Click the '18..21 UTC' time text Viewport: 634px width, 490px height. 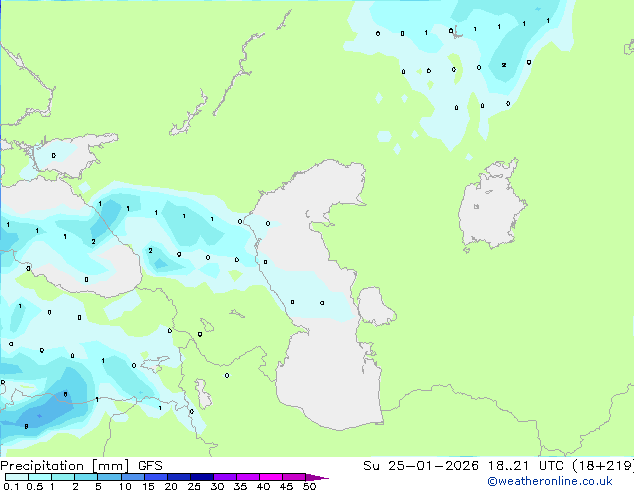click(x=527, y=466)
